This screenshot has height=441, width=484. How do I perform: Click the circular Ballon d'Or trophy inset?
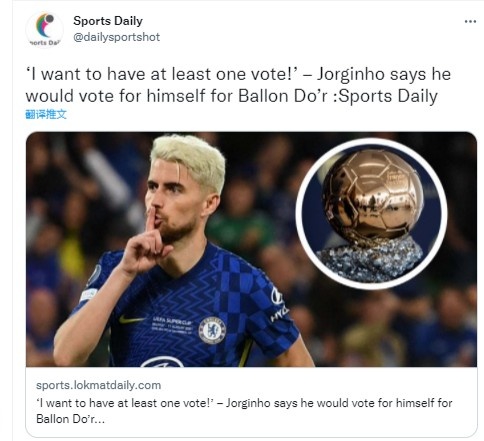372,214
